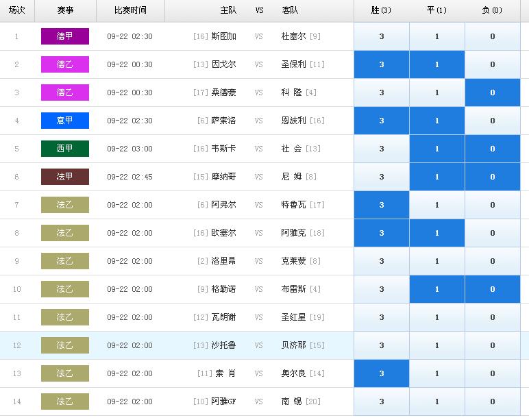Select draw (1) for match 3 桑德豪
Viewport: 529px width, 420px height.
click(x=437, y=92)
